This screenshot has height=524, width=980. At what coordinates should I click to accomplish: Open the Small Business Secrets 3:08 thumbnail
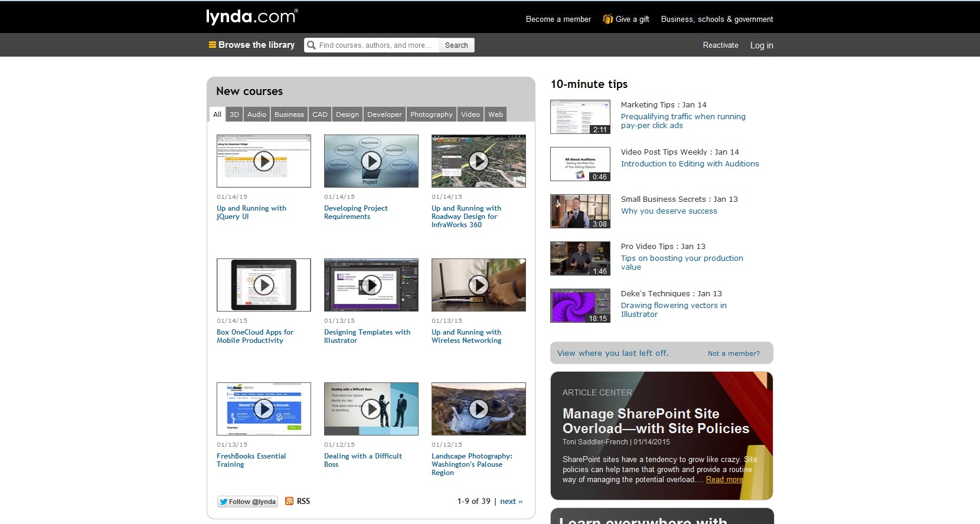[580, 211]
